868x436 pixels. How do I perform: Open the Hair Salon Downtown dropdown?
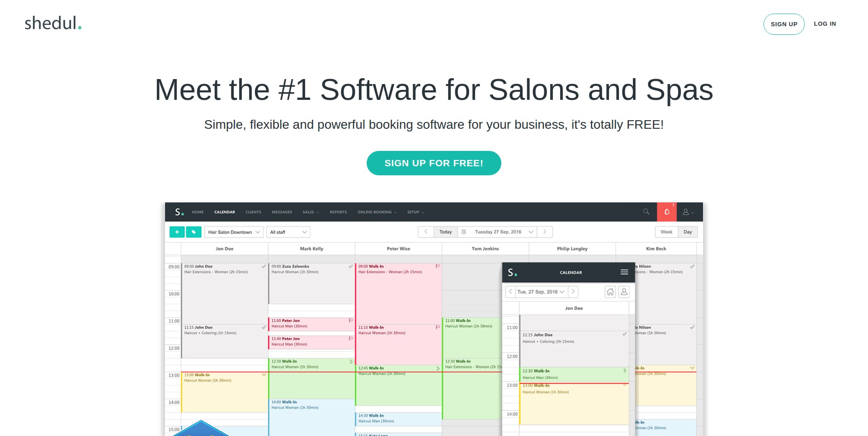pos(234,232)
